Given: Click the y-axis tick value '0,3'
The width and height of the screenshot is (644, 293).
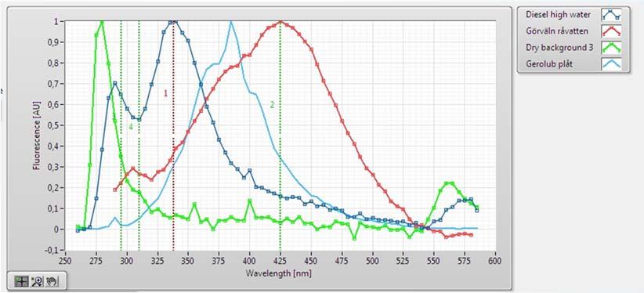Looking at the screenshot, I should (x=54, y=167).
